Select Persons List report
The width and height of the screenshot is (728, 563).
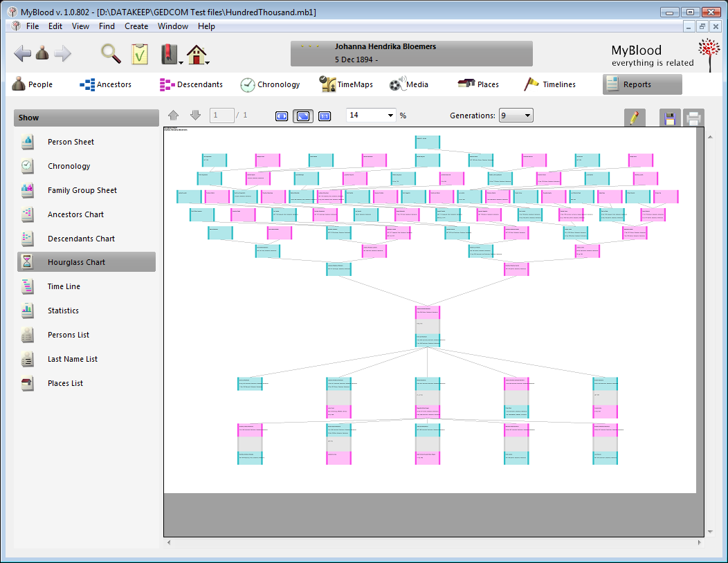(x=87, y=335)
